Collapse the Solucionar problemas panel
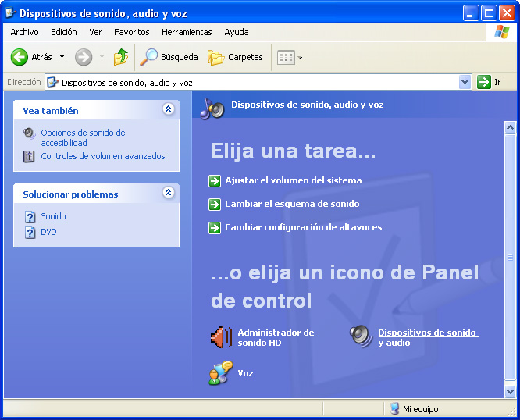Screen dimensions: 520x420 point(168,192)
